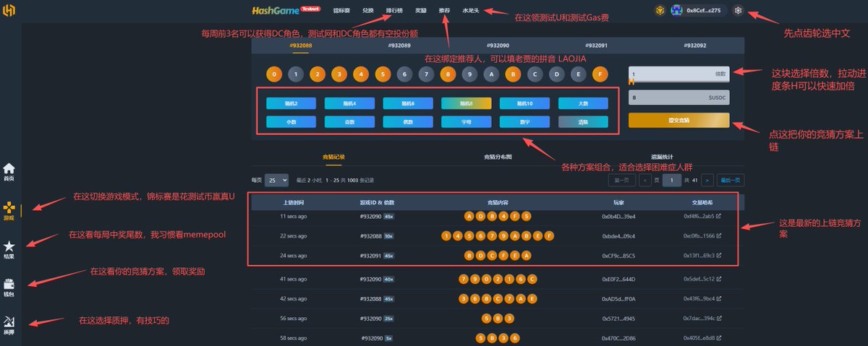Click the 随机2 button
The height and width of the screenshot is (346, 868).
(x=292, y=104)
